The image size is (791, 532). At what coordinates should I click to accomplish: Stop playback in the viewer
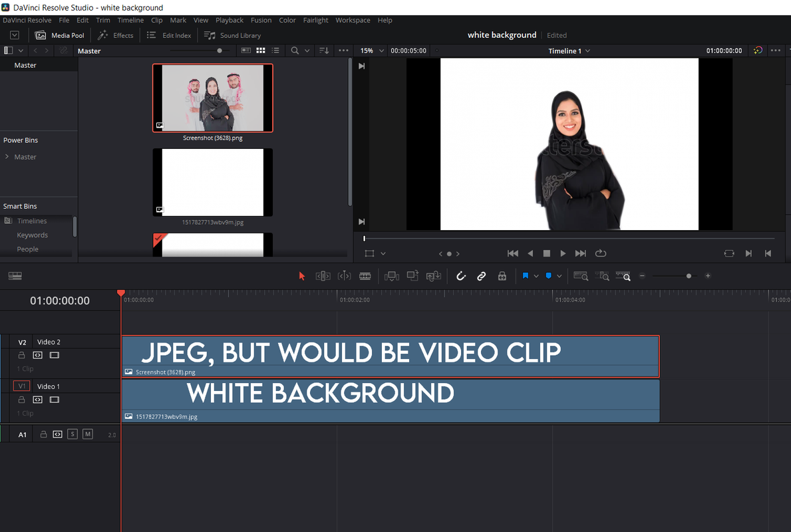pos(546,253)
